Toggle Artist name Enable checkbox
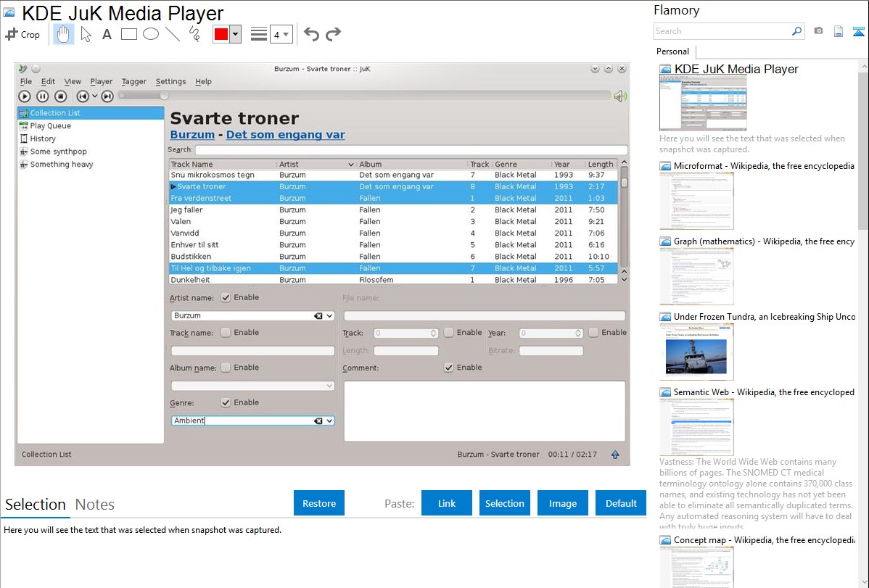This screenshot has width=869, height=588. pyautogui.click(x=226, y=297)
